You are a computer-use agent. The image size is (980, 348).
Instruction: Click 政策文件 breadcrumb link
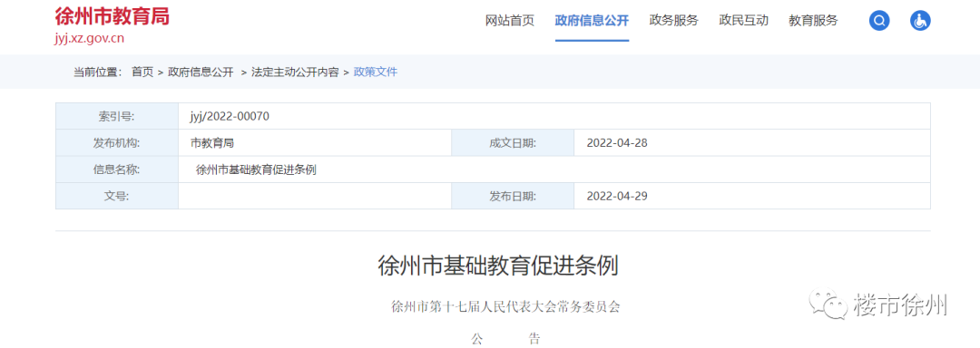[376, 72]
